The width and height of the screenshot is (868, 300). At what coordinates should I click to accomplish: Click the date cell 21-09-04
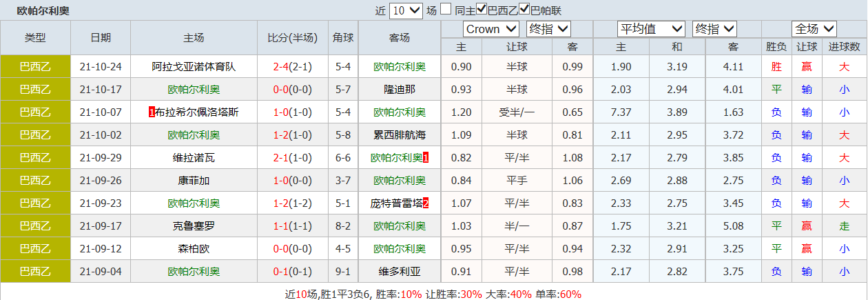(101, 272)
